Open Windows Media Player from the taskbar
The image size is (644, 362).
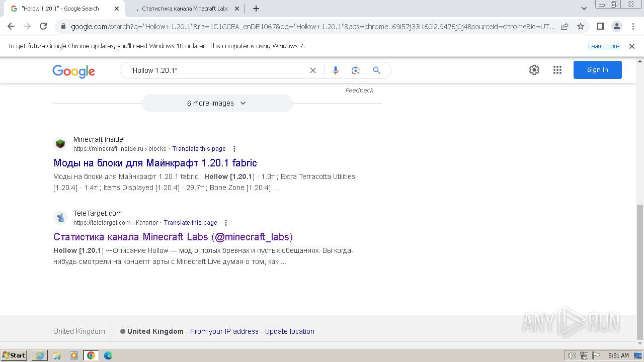point(74,355)
